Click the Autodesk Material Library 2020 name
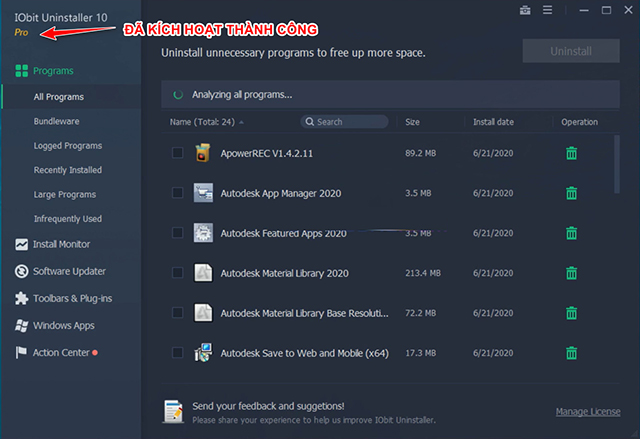Viewport: 640px width, 439px height. [x=284, y=273]
